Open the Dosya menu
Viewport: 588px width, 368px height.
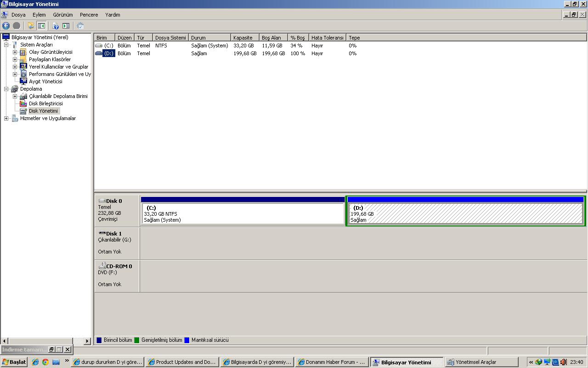coord(18,15)
